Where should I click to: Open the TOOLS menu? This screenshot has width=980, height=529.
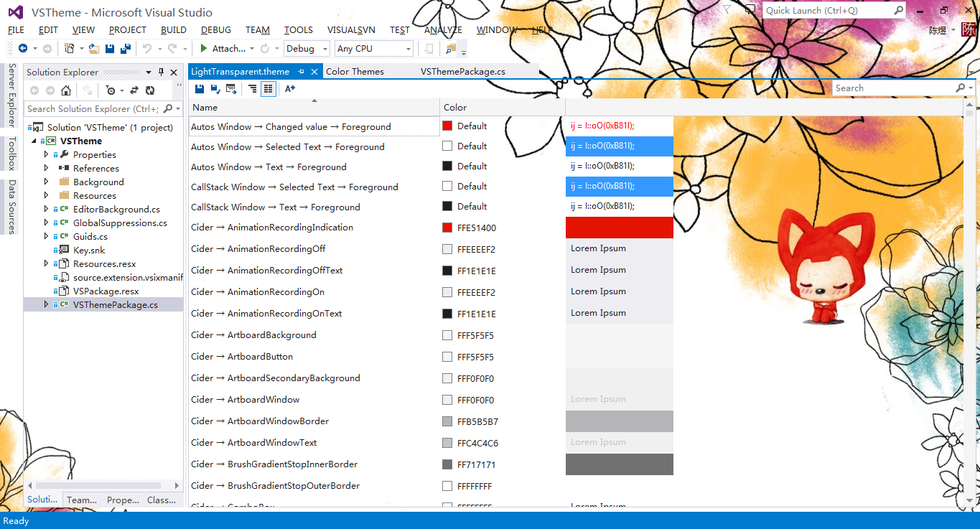click(299, 29)
